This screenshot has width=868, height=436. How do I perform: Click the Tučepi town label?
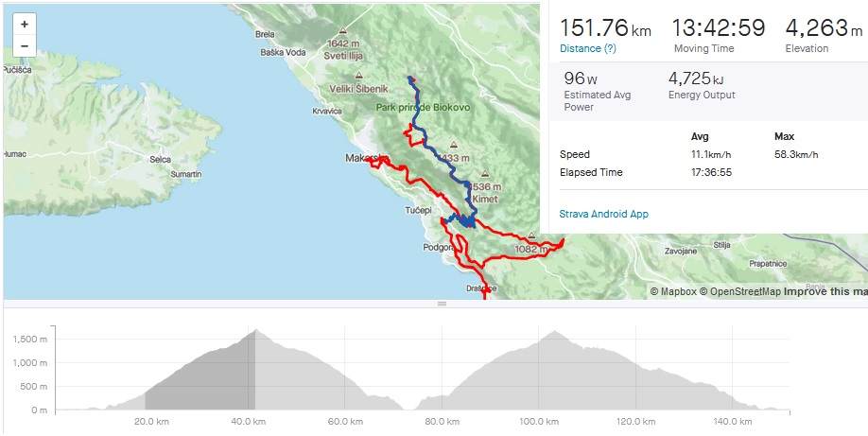point(419,211)
